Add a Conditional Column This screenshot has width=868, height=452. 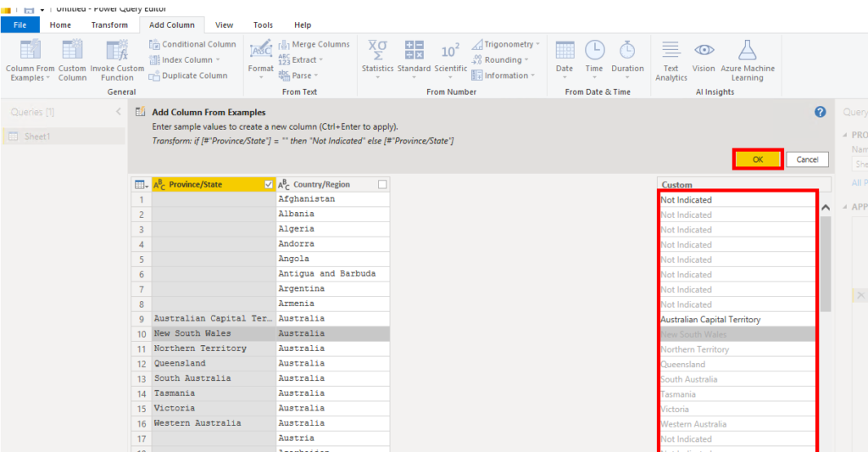coord(192,44)
